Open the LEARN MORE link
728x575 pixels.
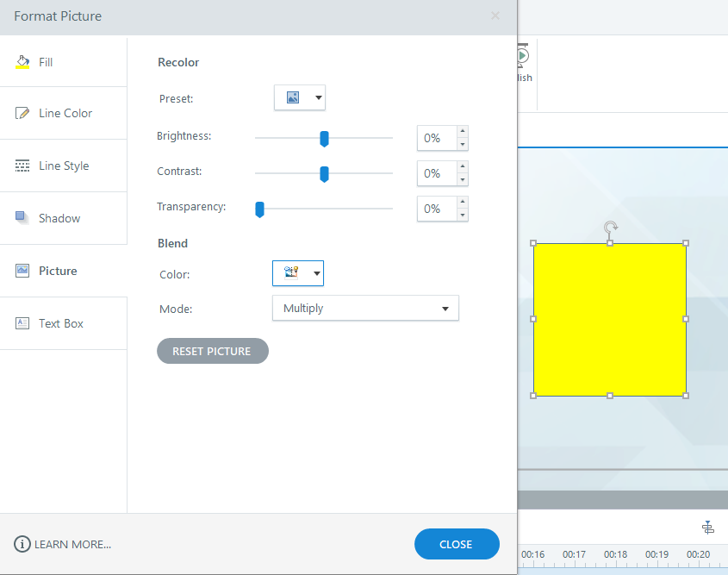pos(73,544)
